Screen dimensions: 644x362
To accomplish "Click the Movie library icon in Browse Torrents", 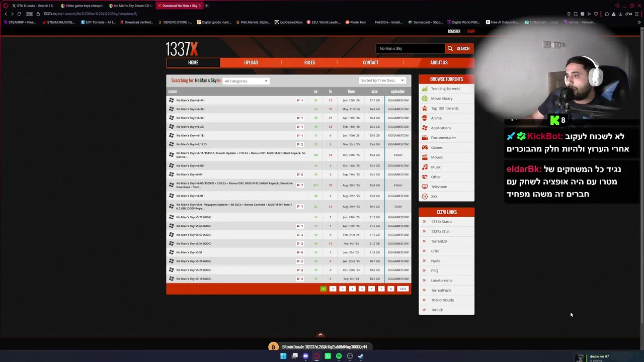I will (425, 99).
